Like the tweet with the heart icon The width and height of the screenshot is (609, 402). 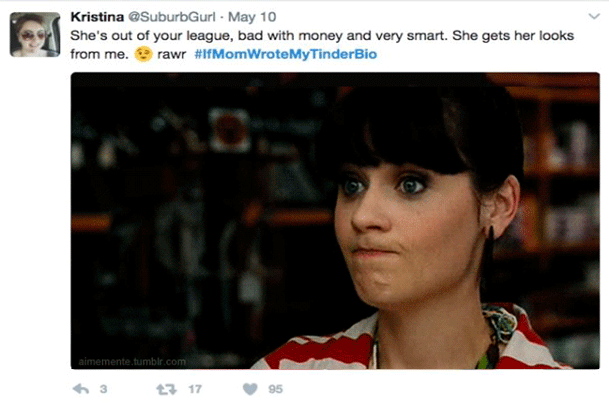[x=250, y=389]
